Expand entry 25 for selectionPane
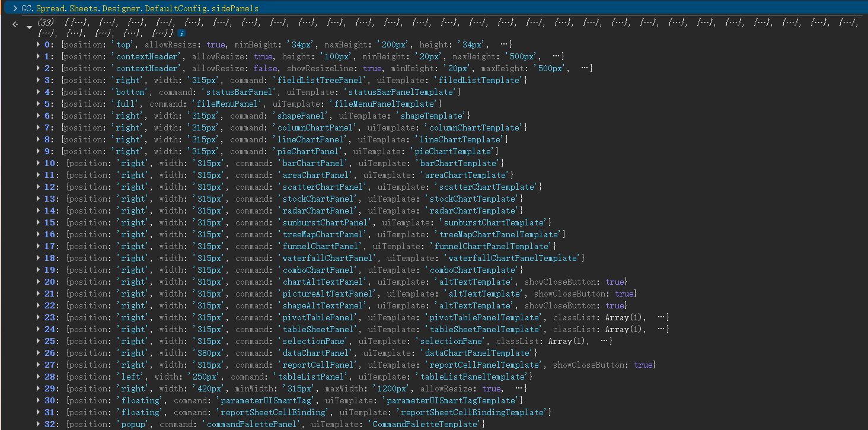The height and width of the screenshot is (430, 868). [x=39, y=341]
